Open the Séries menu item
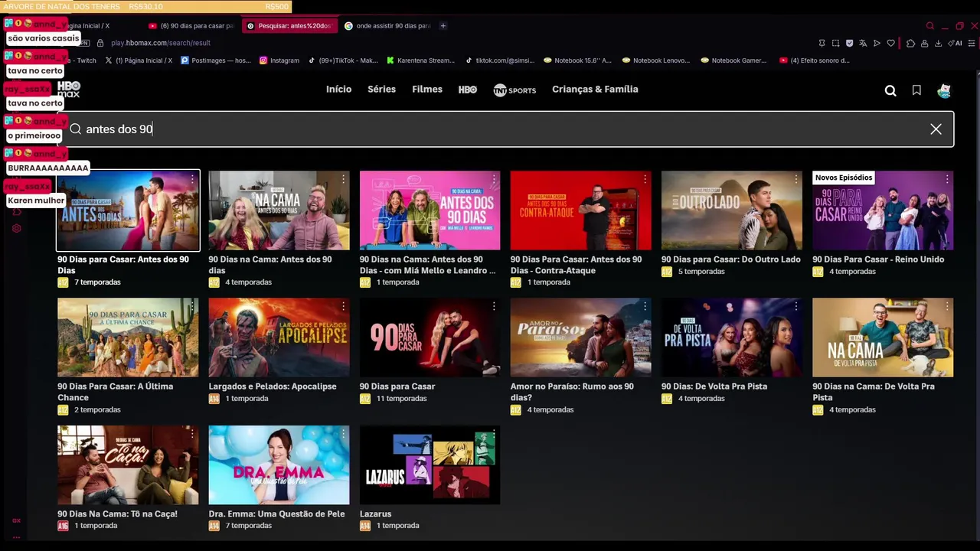The image size is (980, 551). tap(381, 90)
